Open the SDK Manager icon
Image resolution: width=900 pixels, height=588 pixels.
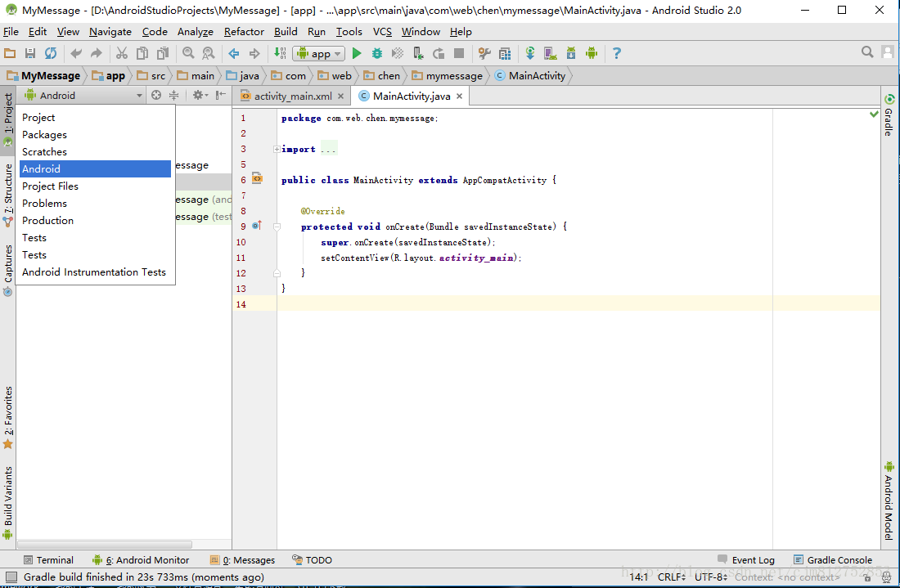(571, 53)
